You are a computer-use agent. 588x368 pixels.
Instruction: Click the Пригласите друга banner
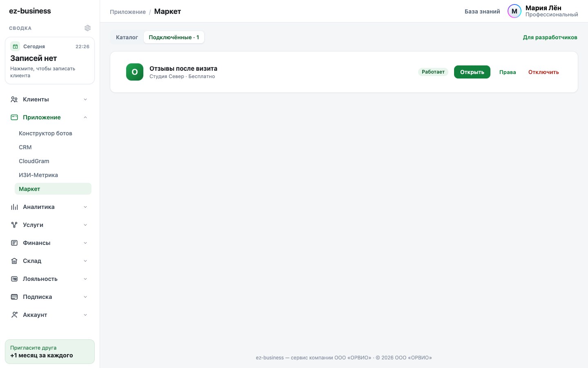50,352
